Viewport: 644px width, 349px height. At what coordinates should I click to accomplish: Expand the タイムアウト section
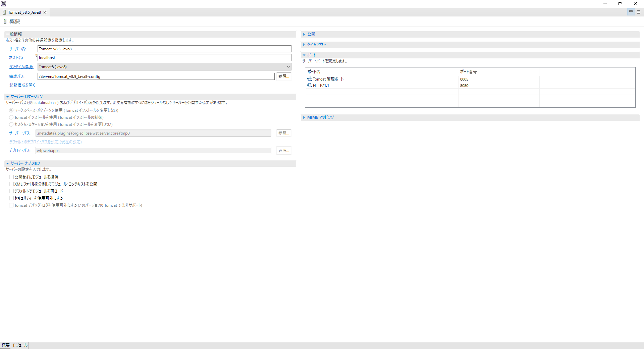tap(304, 45)
